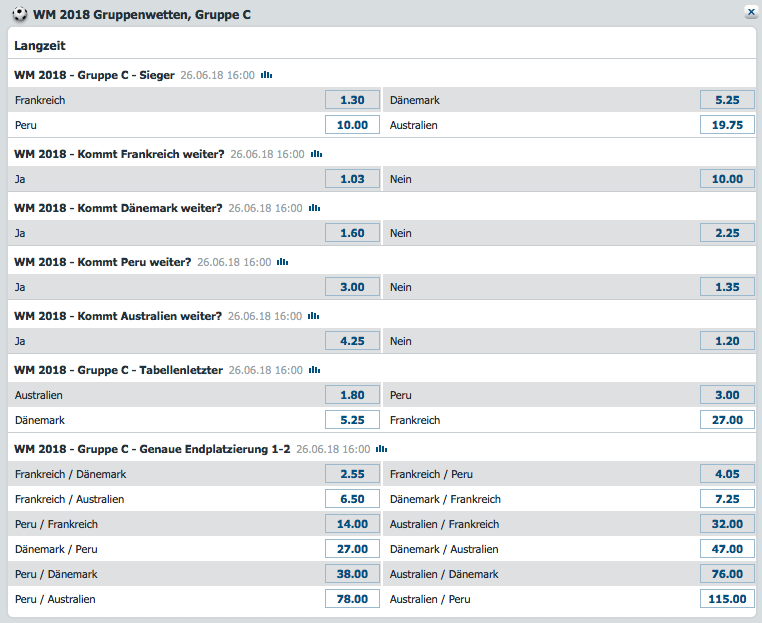Viewport: 762px width, 623px height.
Task: Pick Australien / Frankreich odds 32.00
Action: (727, 524)
